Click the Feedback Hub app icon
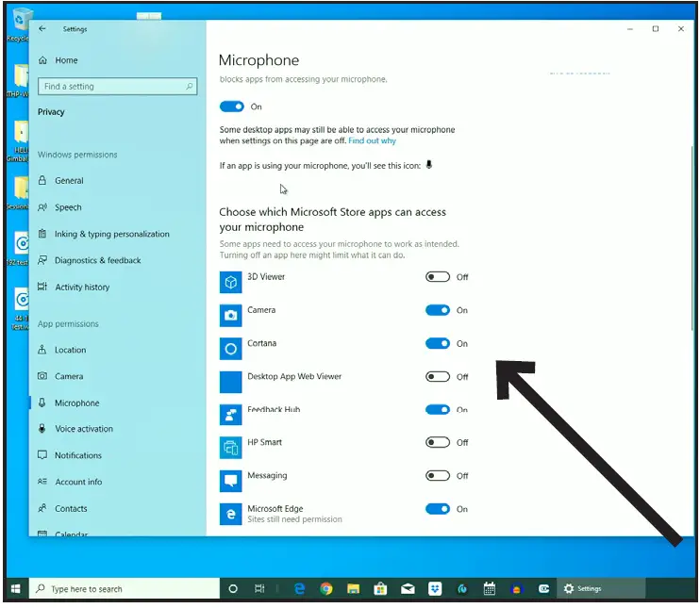The width and height of the screenshot is (700, 608). [x=230, y=415]
